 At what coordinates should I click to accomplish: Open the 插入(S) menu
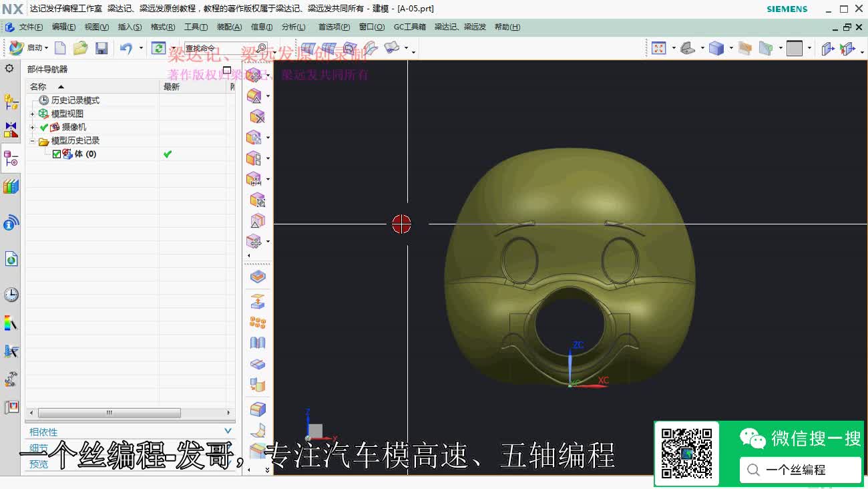tap(130, 27)
